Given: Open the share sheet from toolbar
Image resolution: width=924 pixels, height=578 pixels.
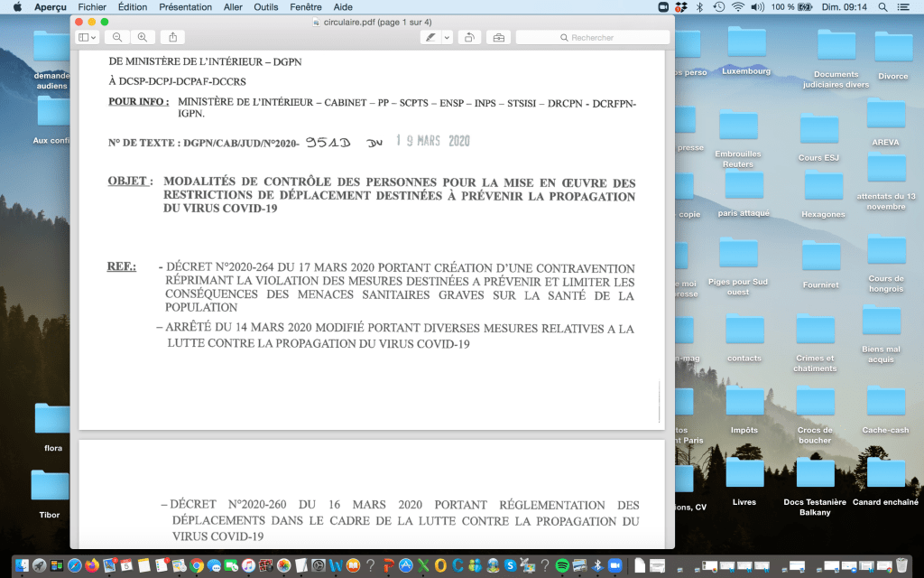Looking at the screenshot, I should (x=172, y=37).
